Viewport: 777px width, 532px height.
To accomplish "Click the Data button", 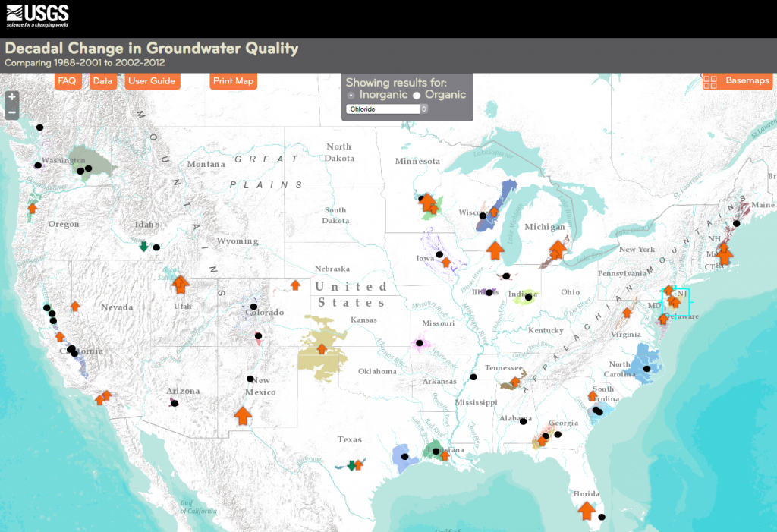I will 102,81.
